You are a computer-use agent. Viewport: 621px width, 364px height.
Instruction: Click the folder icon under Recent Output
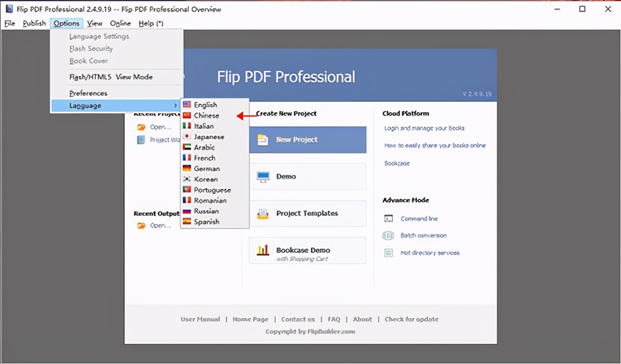[x=141, y=225]
